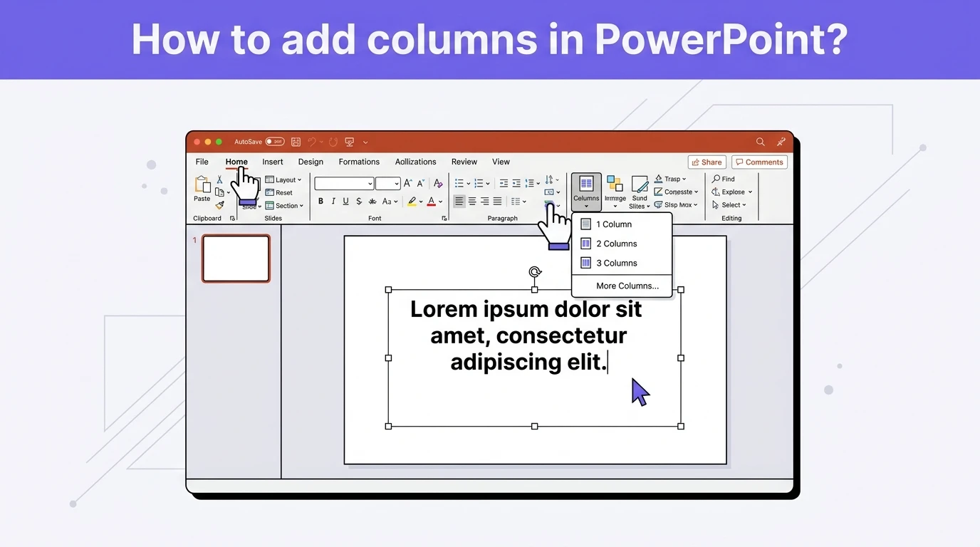980x547 pixels.
Task: Click the Italic formatting icon
Action: 333,201
